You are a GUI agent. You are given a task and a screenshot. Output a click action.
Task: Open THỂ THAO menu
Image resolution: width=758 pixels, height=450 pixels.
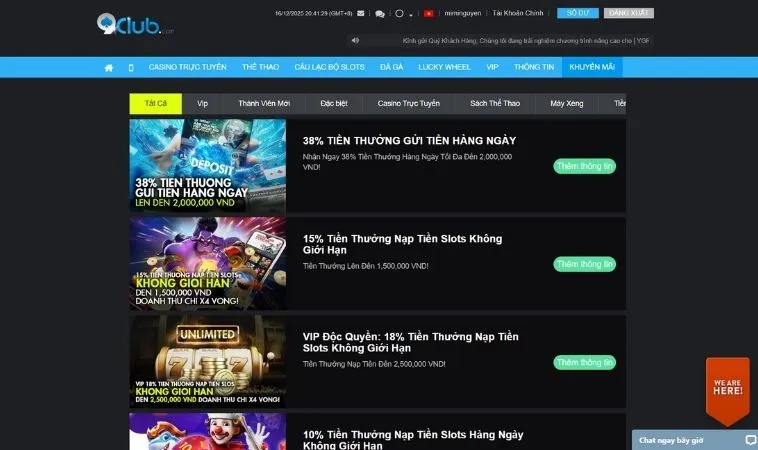(x=261, y=67)
